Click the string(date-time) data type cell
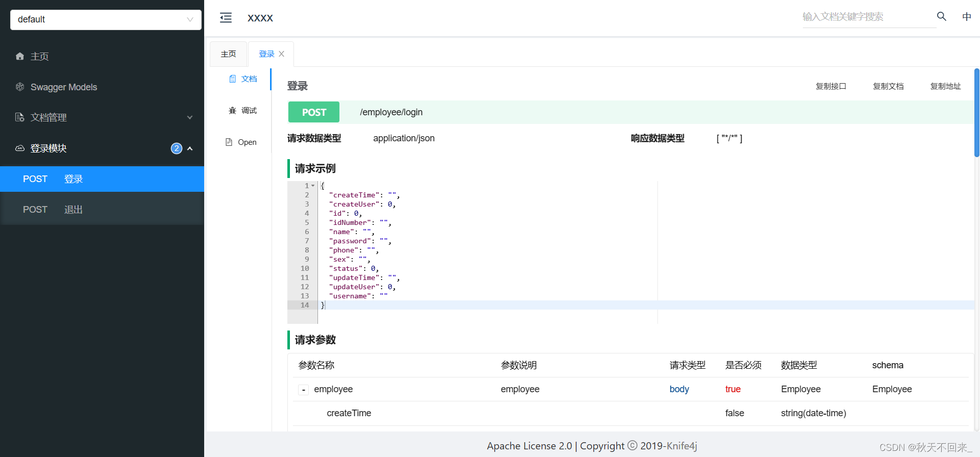This screenshot has width=980, height=457. (x=813, y=413)
